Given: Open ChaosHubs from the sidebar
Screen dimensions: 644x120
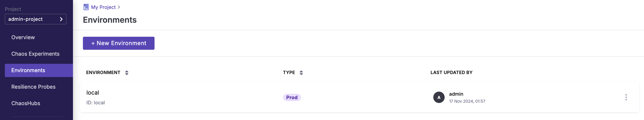Looking at the screenshot, I should point(26,103).
